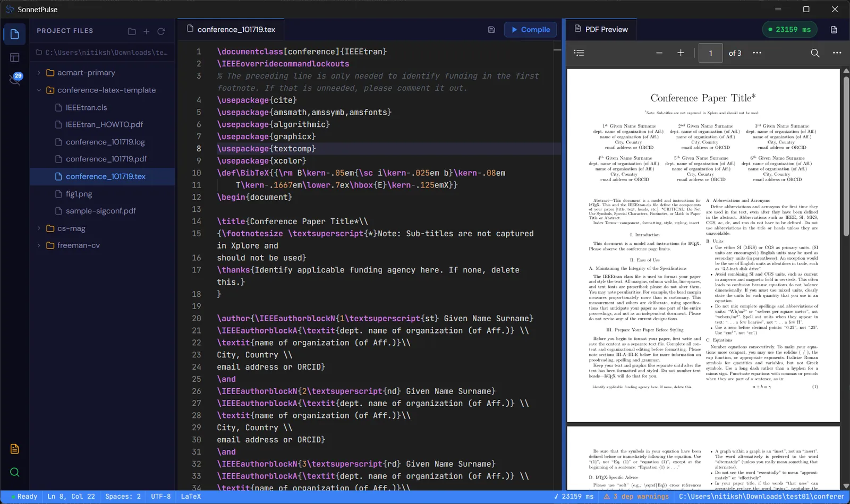The height and width of the screenshot is (504, 850).
Task: Open the document log icon in sidebar
Action: [15, 449]
